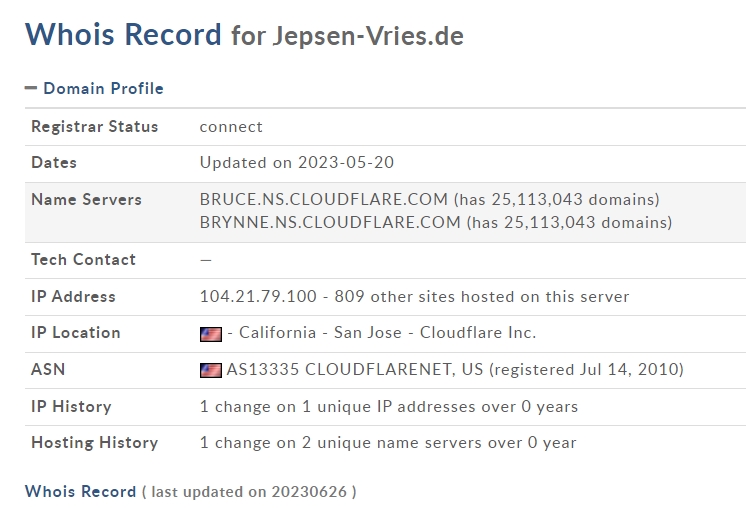This screenshot has width=746, height=508.
Task: Select the Jepsen-Vries.de domain text
Action: (x=368, y=36)
